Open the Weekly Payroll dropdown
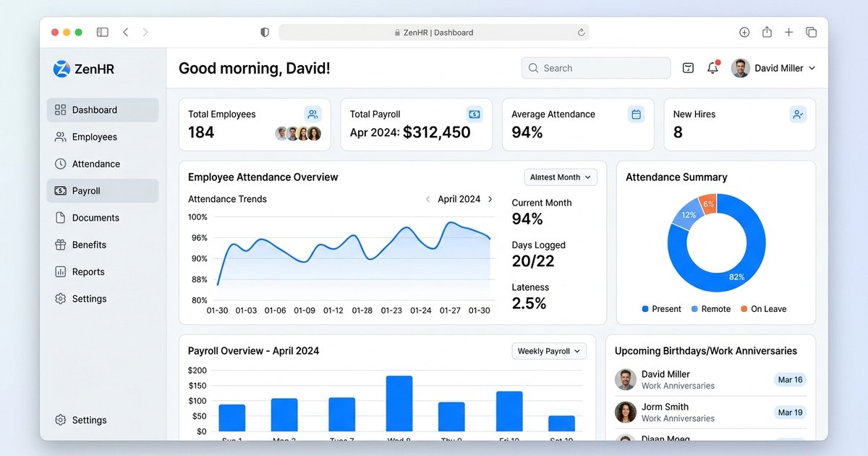The width and height of the screenshot is (868, 456). [549, 351]
